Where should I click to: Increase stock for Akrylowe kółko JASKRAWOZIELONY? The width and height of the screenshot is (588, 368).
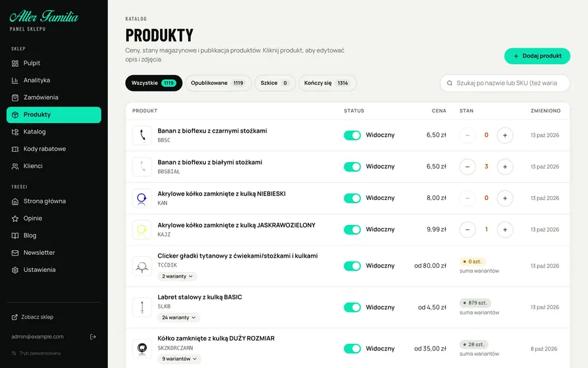pyautogui.click(x=505, y=229)
